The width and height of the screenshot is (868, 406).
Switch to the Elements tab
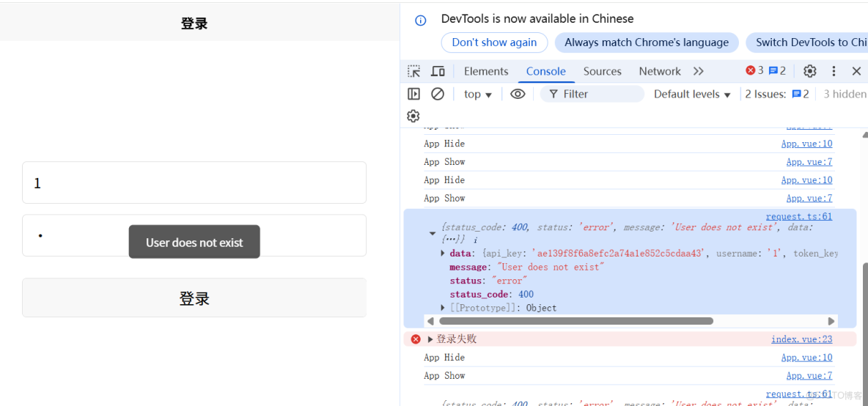486,71
